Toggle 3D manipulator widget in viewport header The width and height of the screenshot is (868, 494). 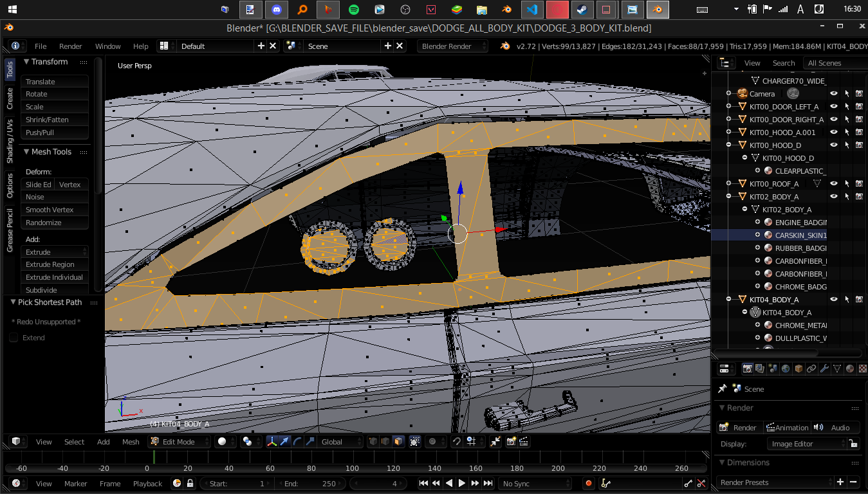click(272, 441)
